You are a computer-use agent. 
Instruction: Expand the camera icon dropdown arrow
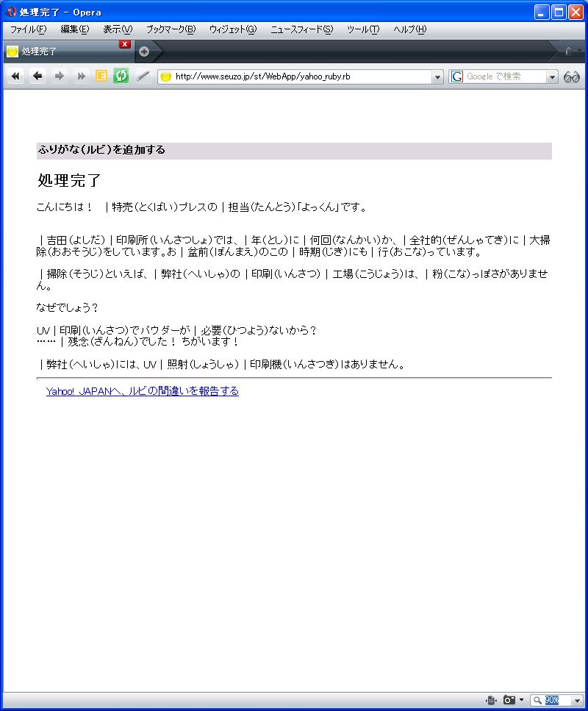(521, 700)
